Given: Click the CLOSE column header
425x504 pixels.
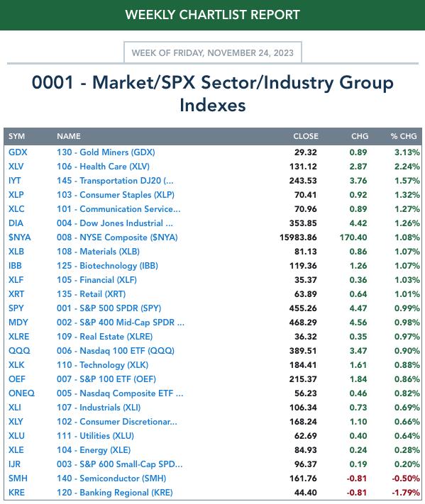Looking at the screenshot, I should click(305, 136).
